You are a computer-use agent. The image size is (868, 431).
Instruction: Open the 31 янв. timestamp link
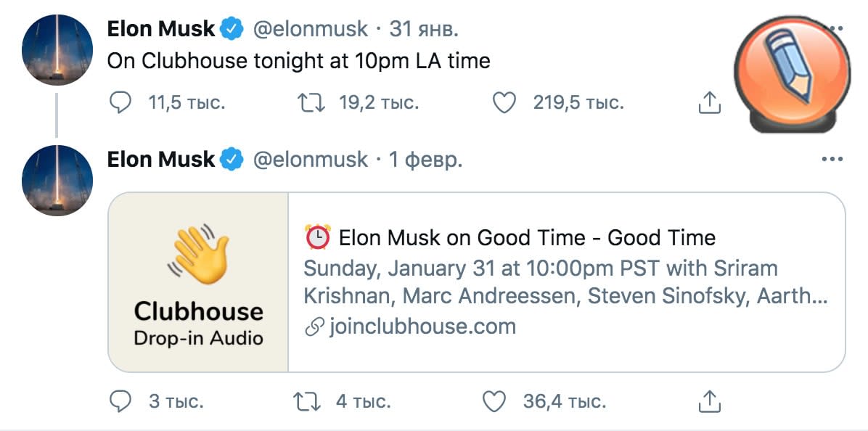(425, 29)
